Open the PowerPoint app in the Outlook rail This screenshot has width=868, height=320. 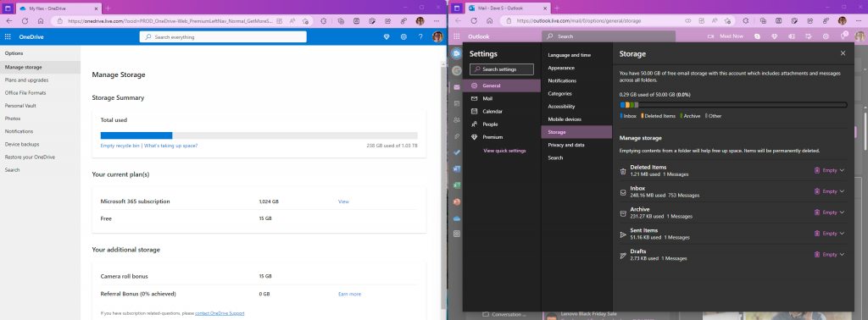pos(457,201)
